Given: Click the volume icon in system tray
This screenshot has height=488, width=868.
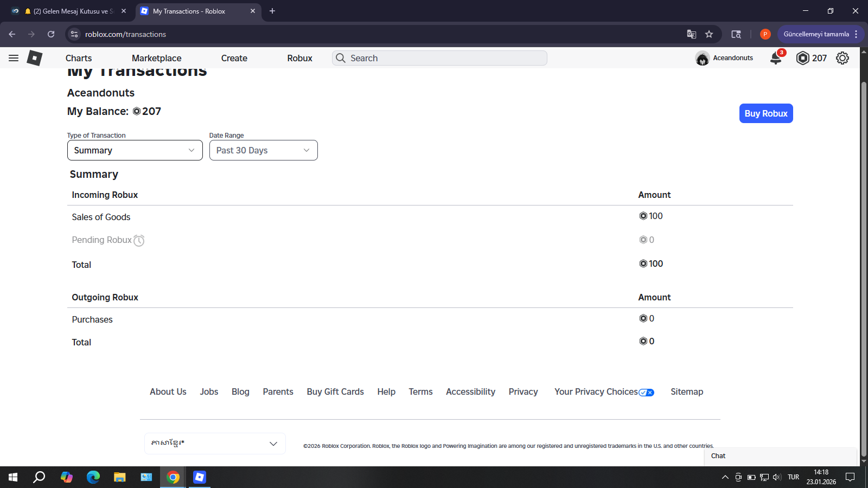Looking at the screenshot, I should pos(777,477).
